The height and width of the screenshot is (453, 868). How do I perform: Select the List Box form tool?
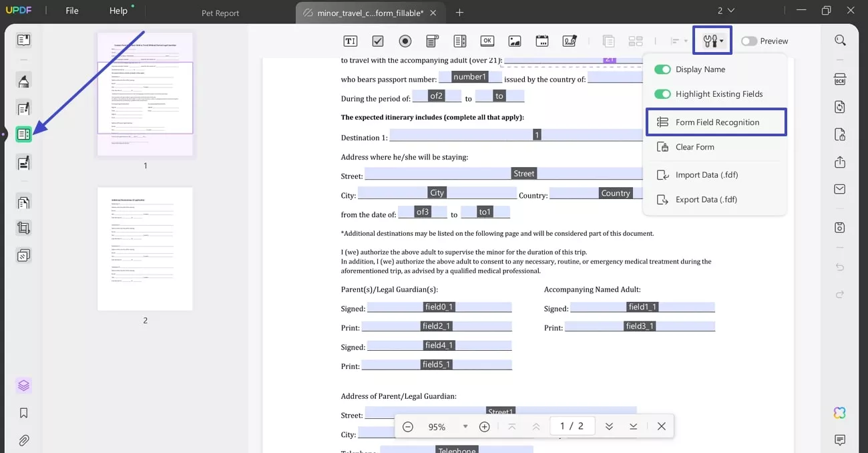point(459,41)
